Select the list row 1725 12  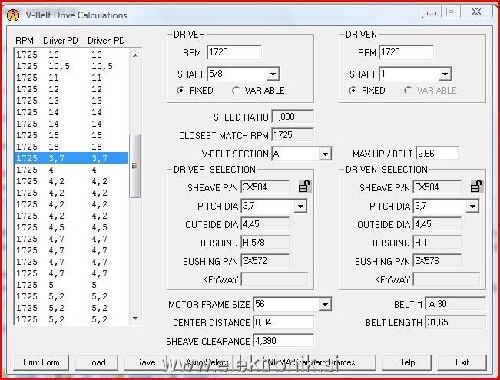click(x=71, y=89)
